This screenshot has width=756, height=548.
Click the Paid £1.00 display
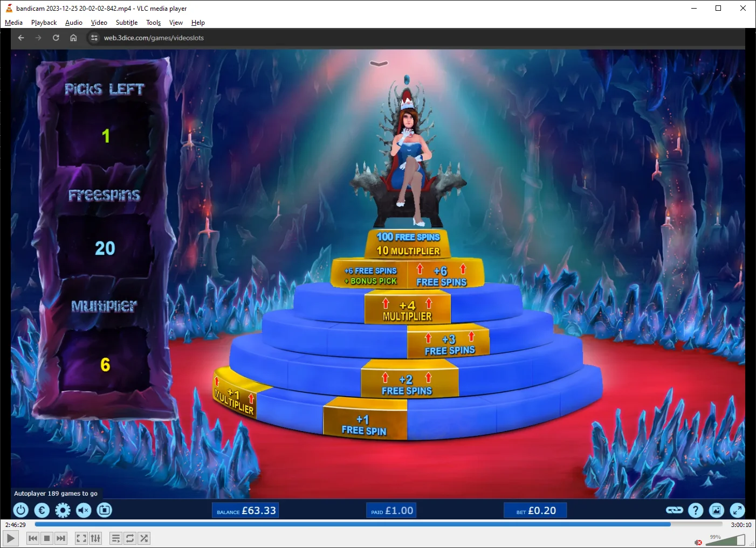tap(392, 510)
